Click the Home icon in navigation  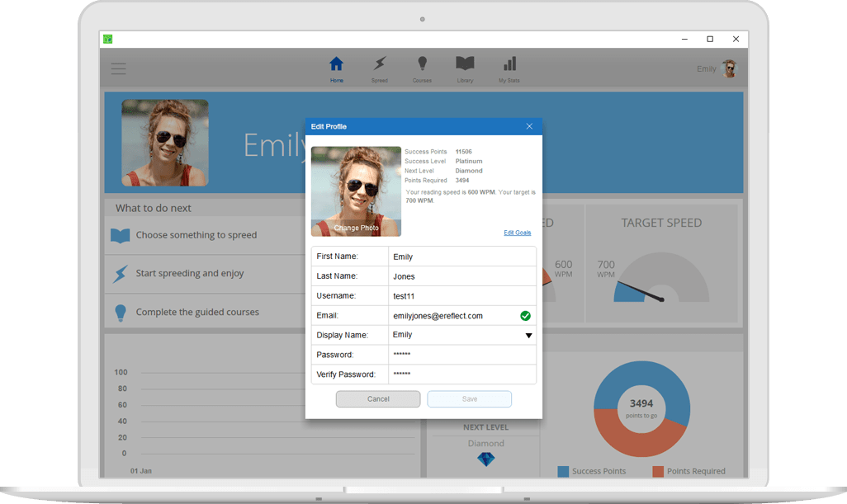click(x=336, y=64)
